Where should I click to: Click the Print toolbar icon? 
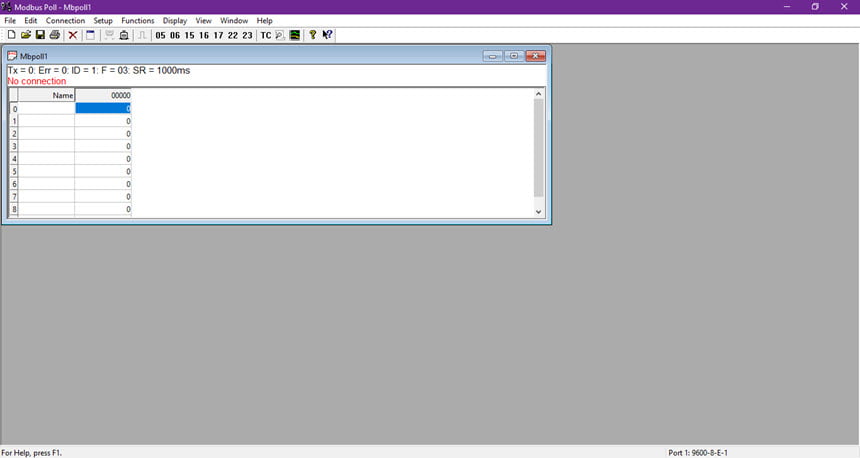(x=54, y=35)
